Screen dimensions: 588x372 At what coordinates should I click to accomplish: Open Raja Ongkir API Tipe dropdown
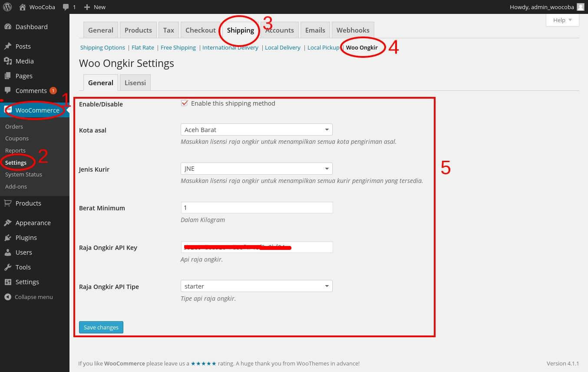256,286
